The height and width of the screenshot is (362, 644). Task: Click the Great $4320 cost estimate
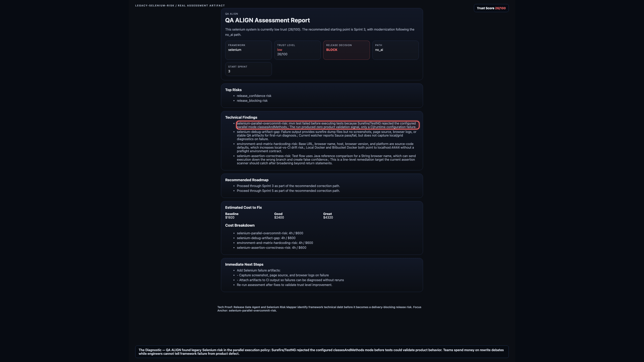click(x=328, y=216)
